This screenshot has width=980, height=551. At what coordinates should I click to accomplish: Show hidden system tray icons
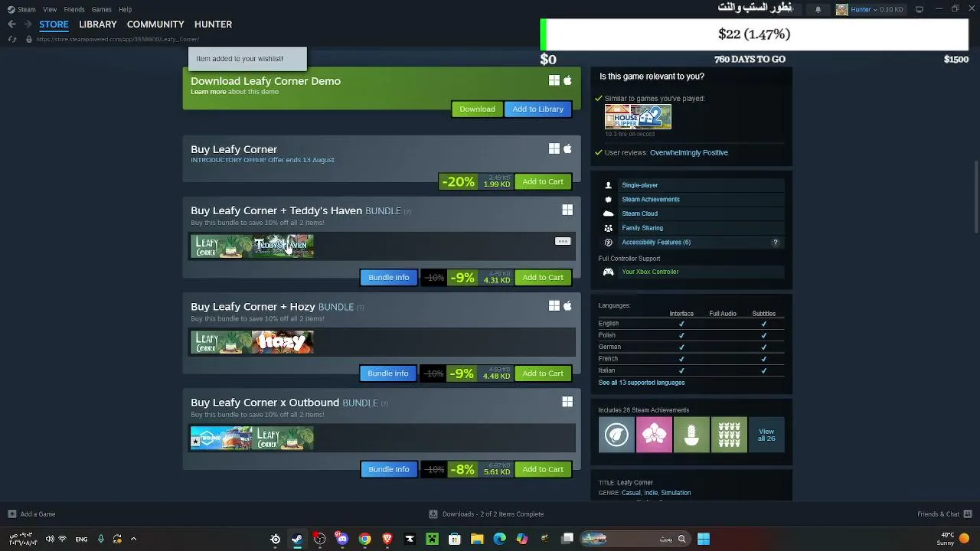pos(133,539)
